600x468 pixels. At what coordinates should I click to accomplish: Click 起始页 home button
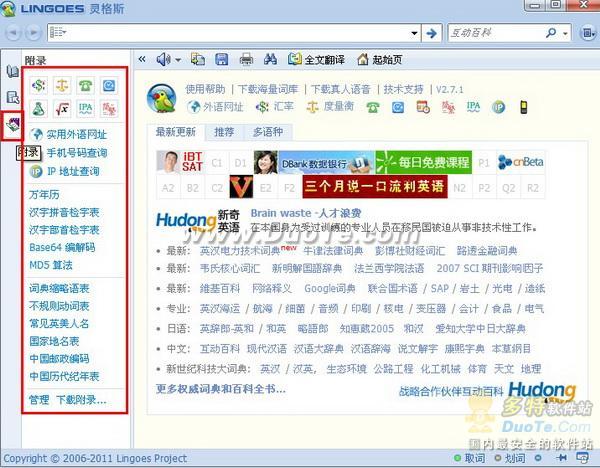380,59
